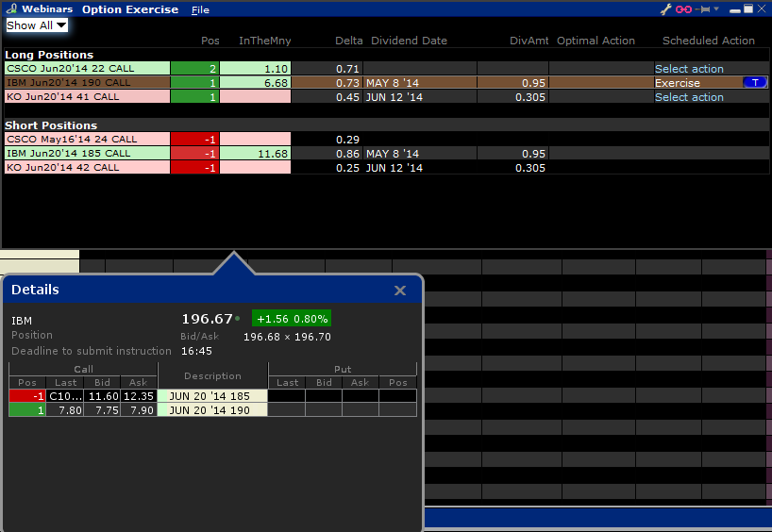Click the Long Positions section header
The width and height of the screenshot is (772, 532).
pyautogui.click(x=49, y=55)
